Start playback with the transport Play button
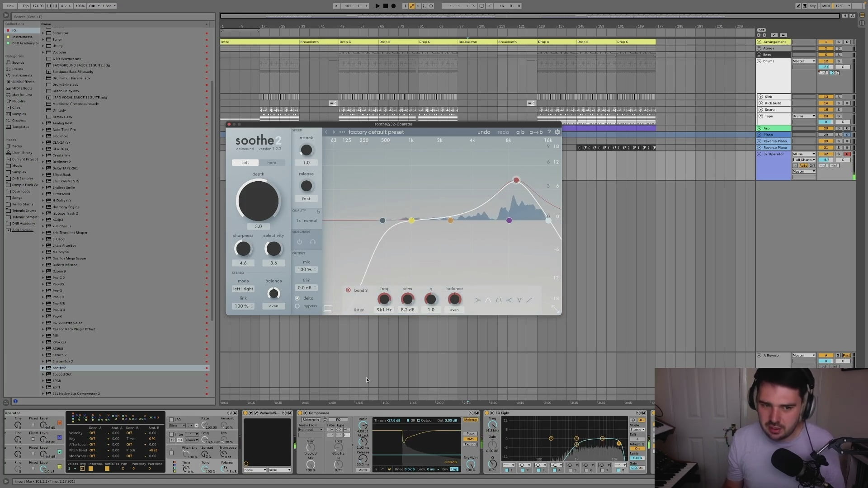Viewport: 868px width, 488px height. coord(377,6)
